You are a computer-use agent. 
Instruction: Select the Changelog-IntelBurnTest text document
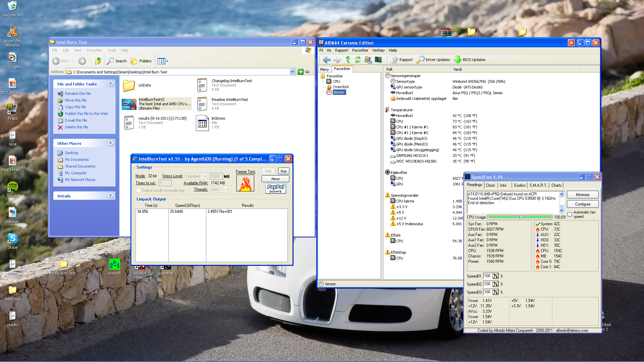click(224, 85)
